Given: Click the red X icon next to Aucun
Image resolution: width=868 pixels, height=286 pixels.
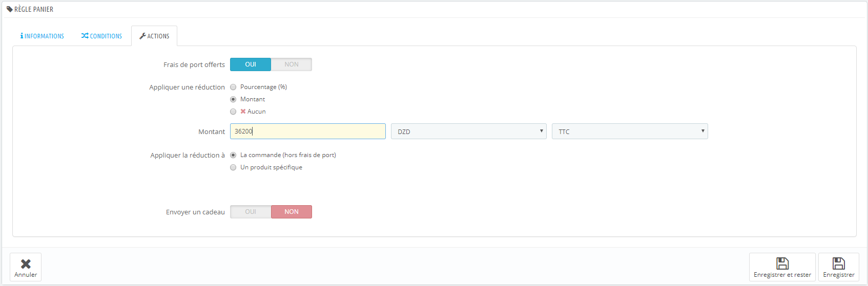Looking at the screenshot, I should 243,111.
